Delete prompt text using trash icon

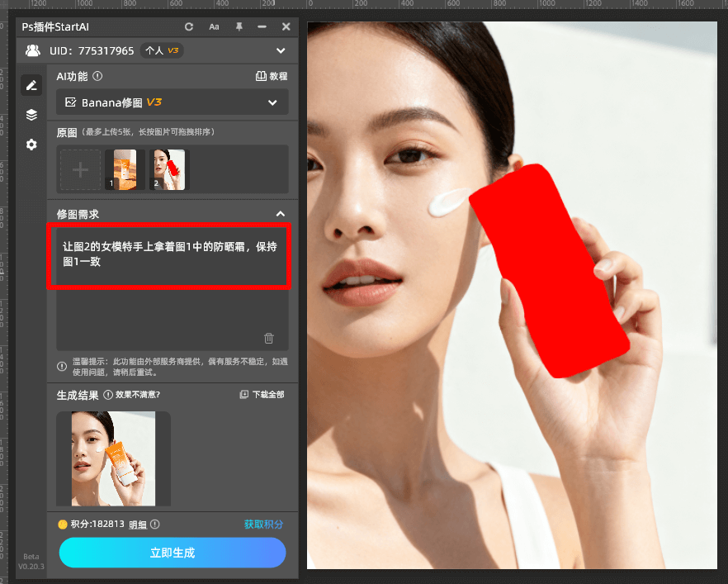click(x=268, y=338)
